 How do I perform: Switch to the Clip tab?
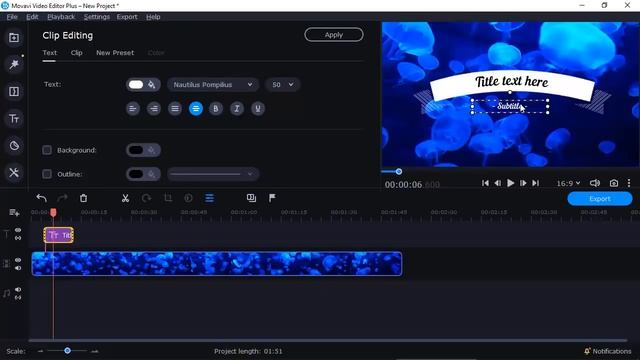tap(76, 53)
